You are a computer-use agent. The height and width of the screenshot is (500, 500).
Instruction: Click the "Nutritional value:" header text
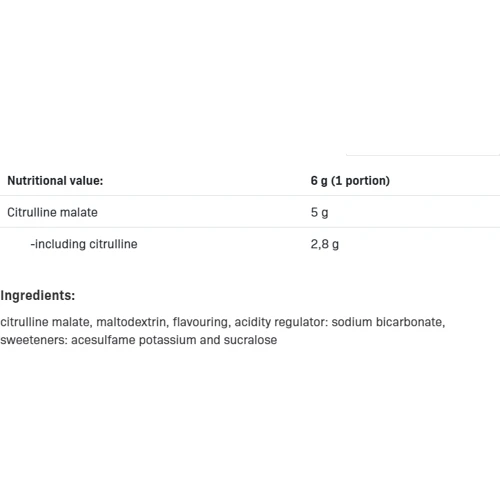point(55,181)
